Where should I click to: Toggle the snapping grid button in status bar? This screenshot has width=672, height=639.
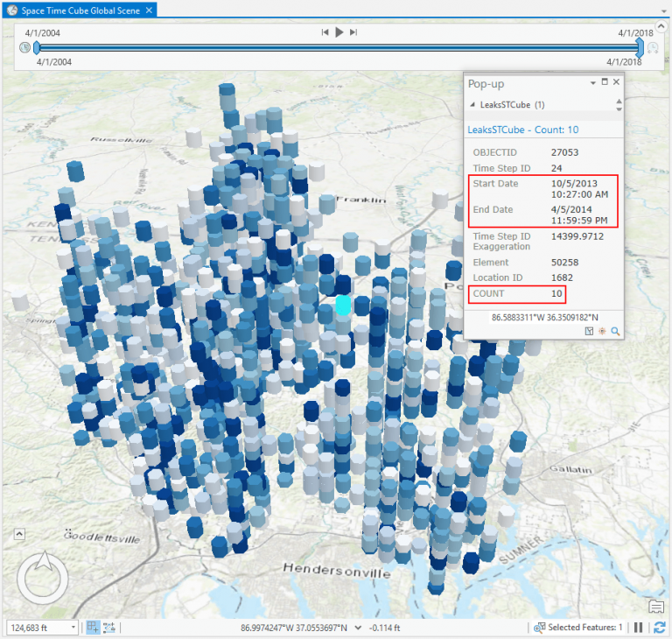pyautogui.click(x=93, y=628)
